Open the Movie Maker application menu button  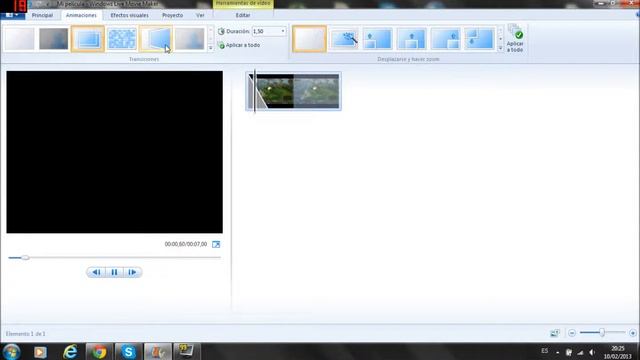point(12,15)
